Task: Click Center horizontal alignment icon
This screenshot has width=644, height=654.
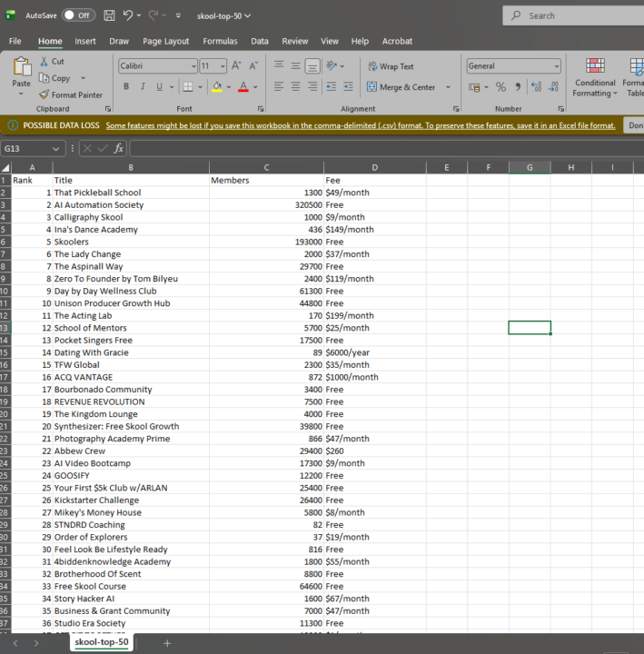Action: coord(295,87)
